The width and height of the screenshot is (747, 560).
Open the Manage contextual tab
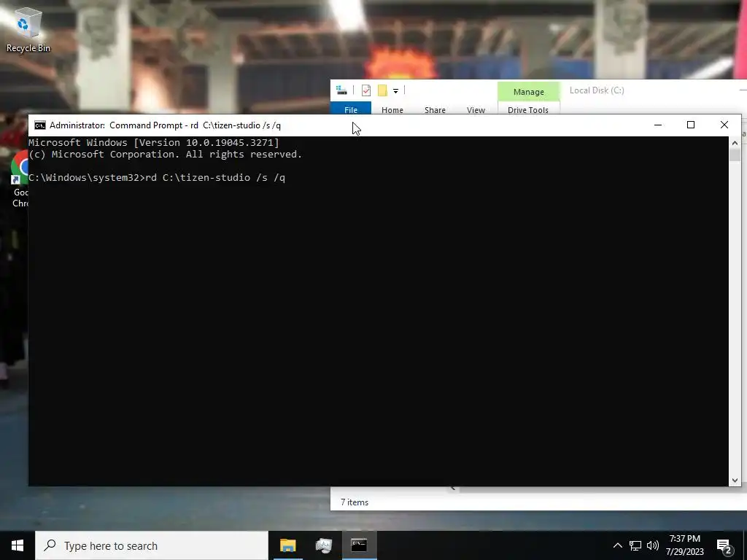click(x=528, y=91)
